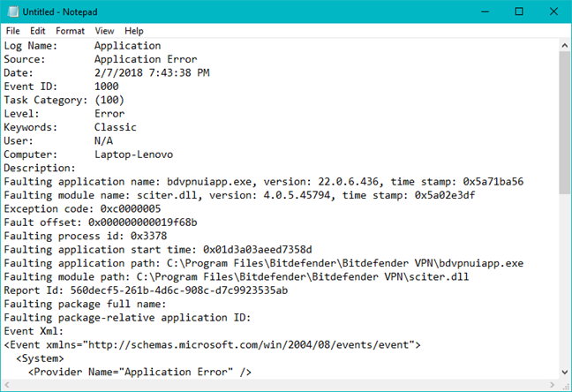Open the Help menu

(x=134, y=31)
